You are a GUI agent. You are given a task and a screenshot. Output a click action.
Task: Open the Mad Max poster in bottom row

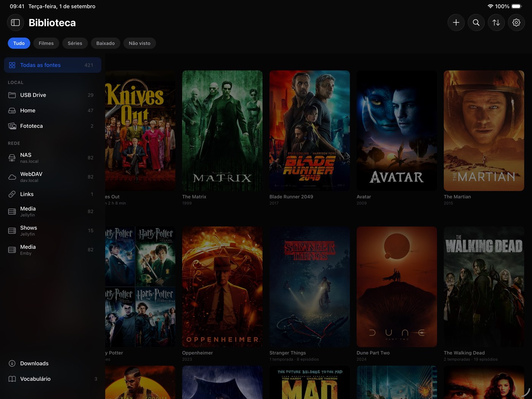click(x=310, y=382)
